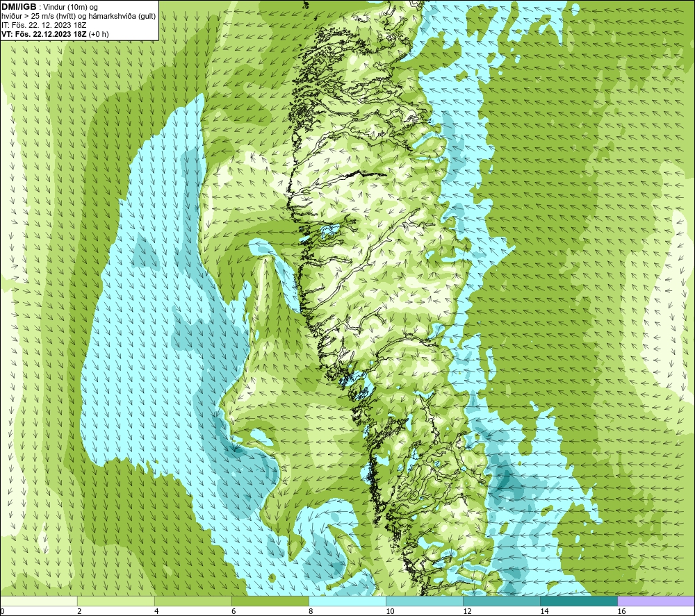Image resolution: width=695 pixels, height=616 pixels.
Task: Click the "hviður > 25 m/s (hvítt)" legend line
Action: coord(79,17)
